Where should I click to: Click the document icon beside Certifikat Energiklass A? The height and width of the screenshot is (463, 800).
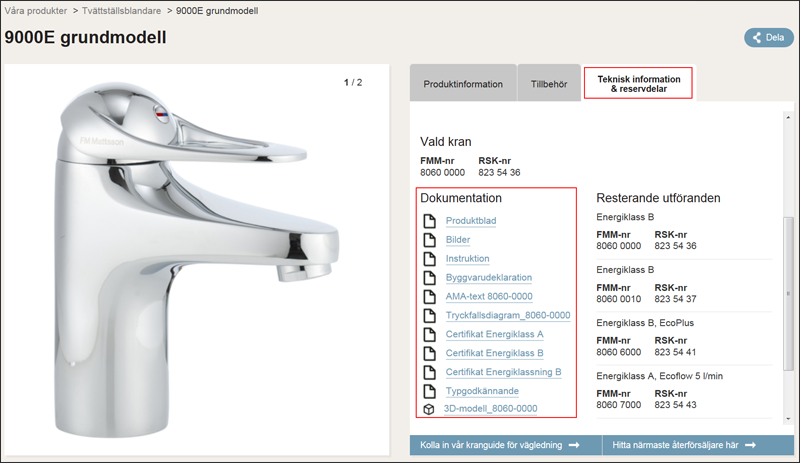coord(430,334)
